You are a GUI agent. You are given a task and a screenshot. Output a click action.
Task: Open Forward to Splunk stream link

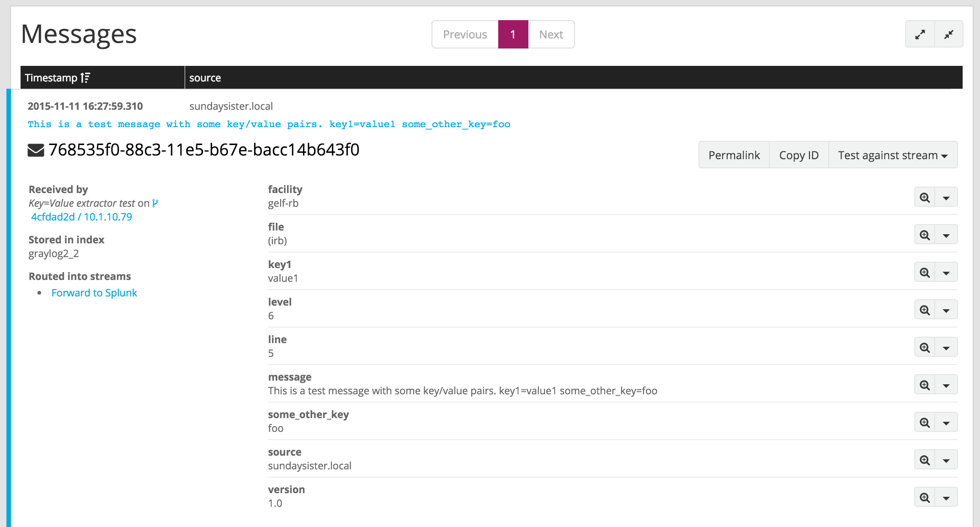pos(94,293)
